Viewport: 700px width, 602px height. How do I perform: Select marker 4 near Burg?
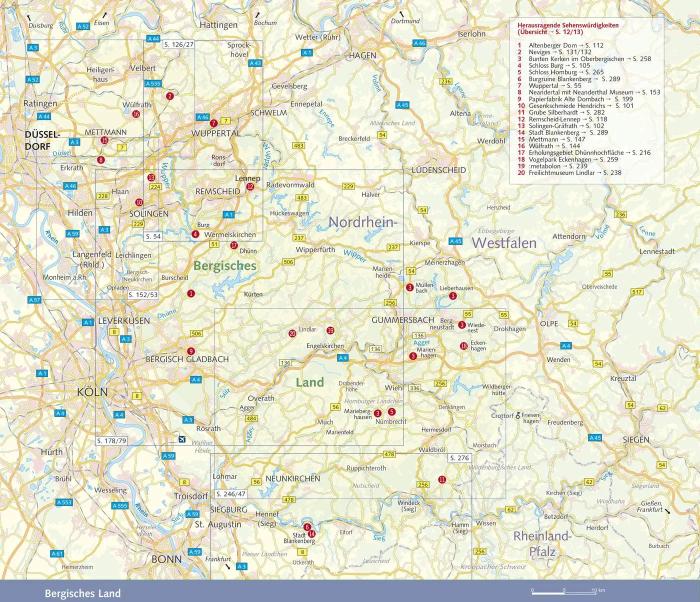pyautogui.click(x=195, y=234)
